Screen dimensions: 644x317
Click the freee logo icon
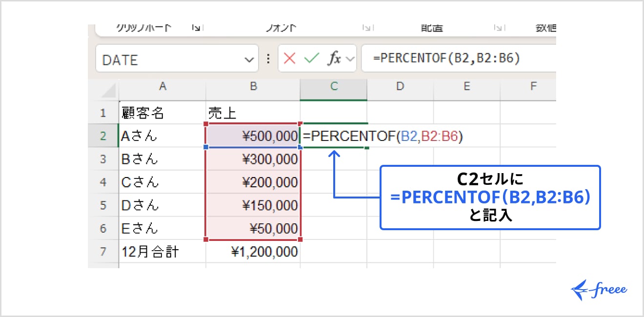[x=578, y=288]
